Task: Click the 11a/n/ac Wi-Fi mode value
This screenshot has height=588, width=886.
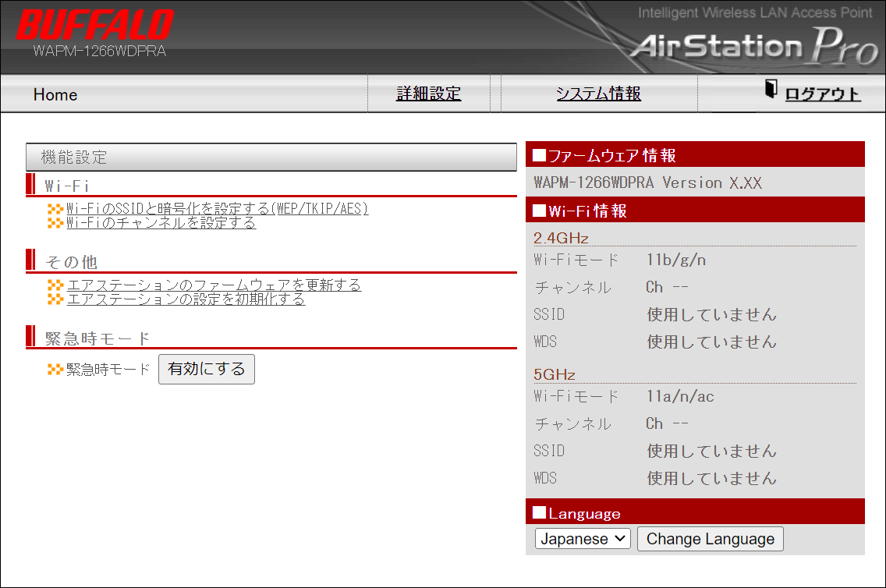Action: pyautogui.click(x=680, y=396)
